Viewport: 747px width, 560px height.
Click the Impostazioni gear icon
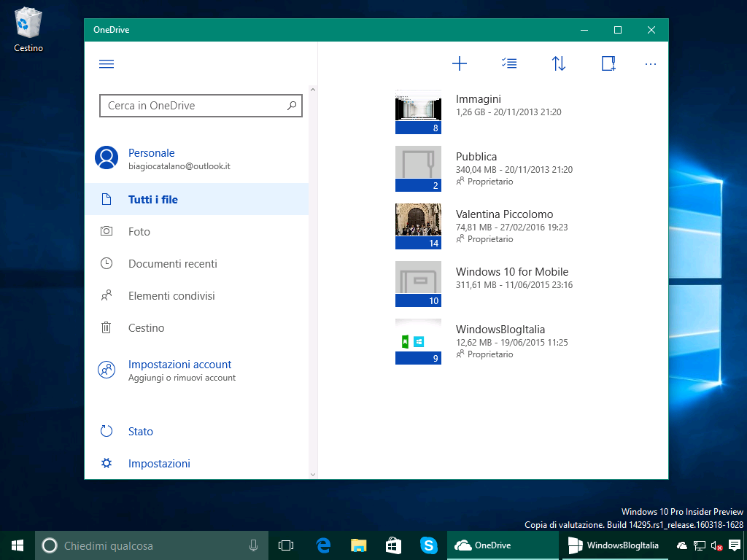pos(107,463)
